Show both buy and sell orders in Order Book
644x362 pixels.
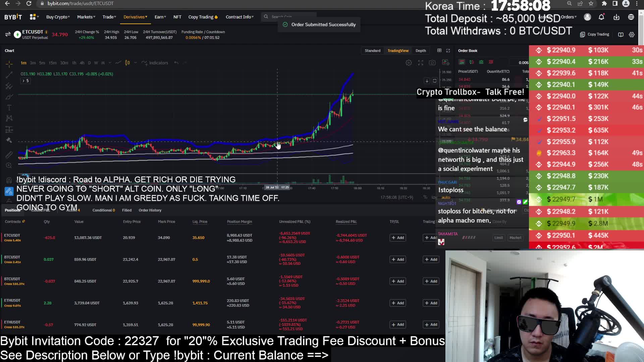[x=462, y=62]
